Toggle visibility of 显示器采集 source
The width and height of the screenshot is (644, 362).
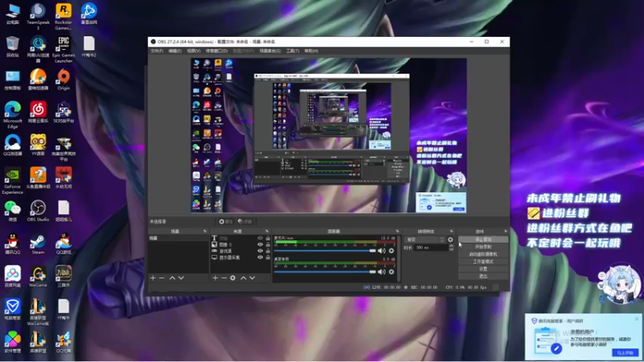click(260, 257)
